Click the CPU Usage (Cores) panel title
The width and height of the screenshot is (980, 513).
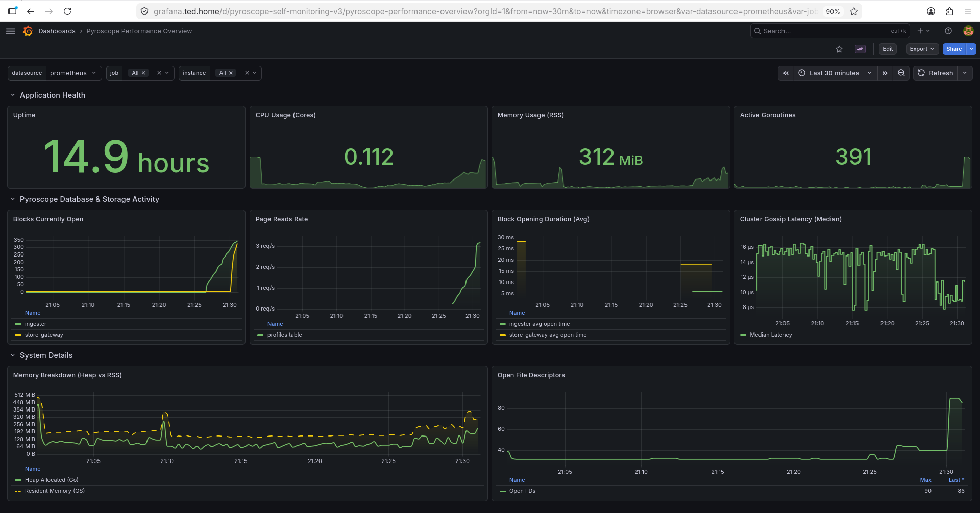coord(285,115)
